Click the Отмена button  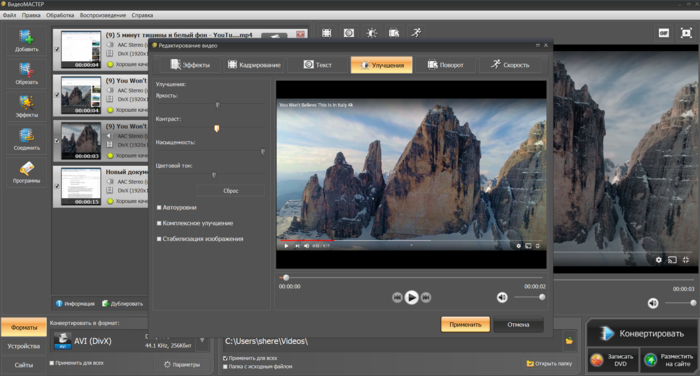click(x=518, y=325)
